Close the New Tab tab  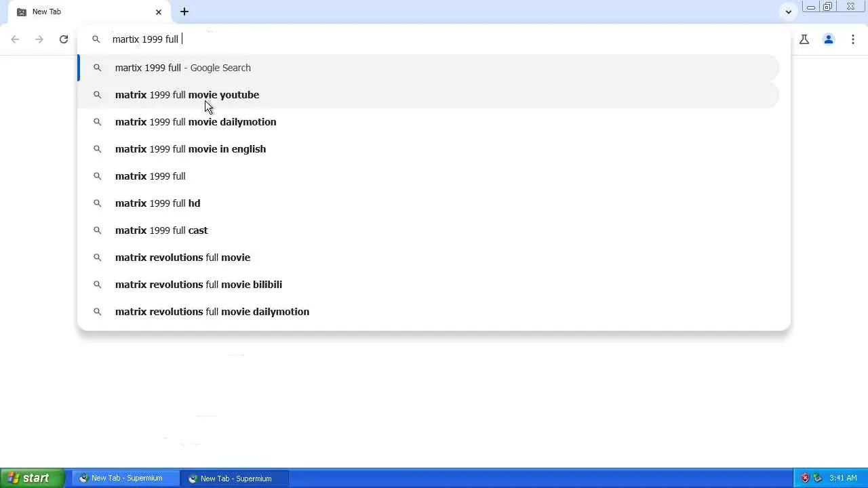[x=159, y=12]
